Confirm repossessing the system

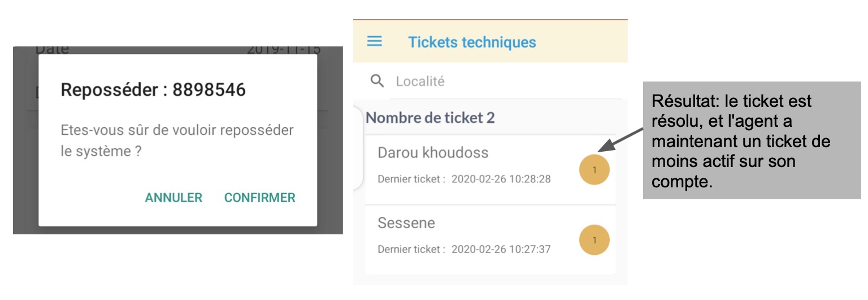(x=260, y=198)
